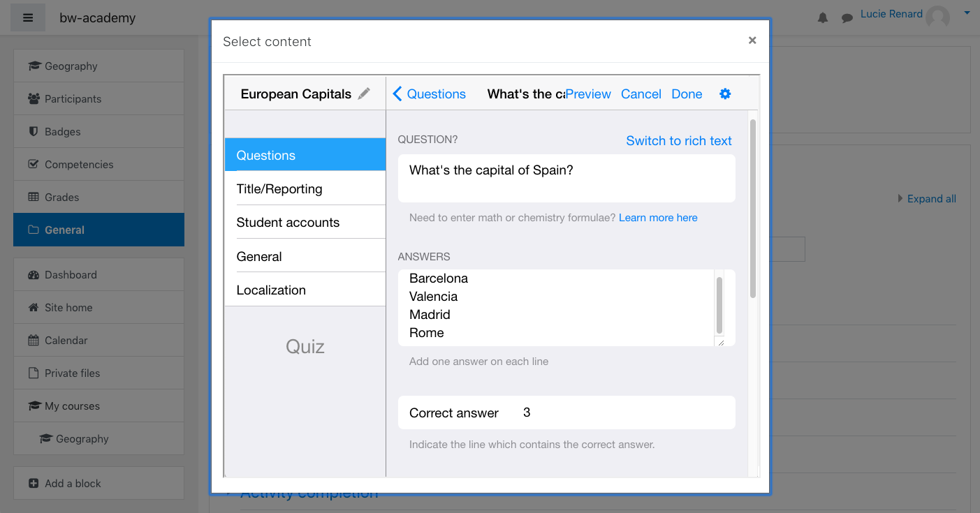The image size is (980, 513).
Task: Select the Title/Reporting tab
Action: [x=279, y=189]
